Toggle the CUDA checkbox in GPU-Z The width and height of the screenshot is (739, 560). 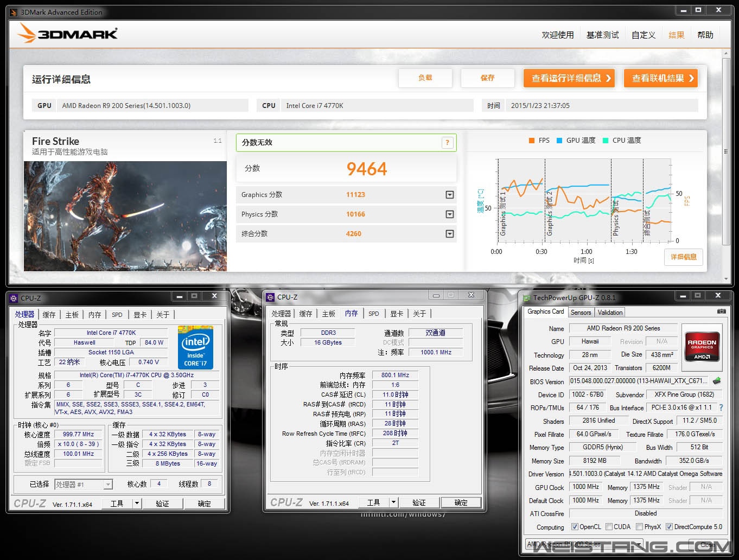point(609,527)
